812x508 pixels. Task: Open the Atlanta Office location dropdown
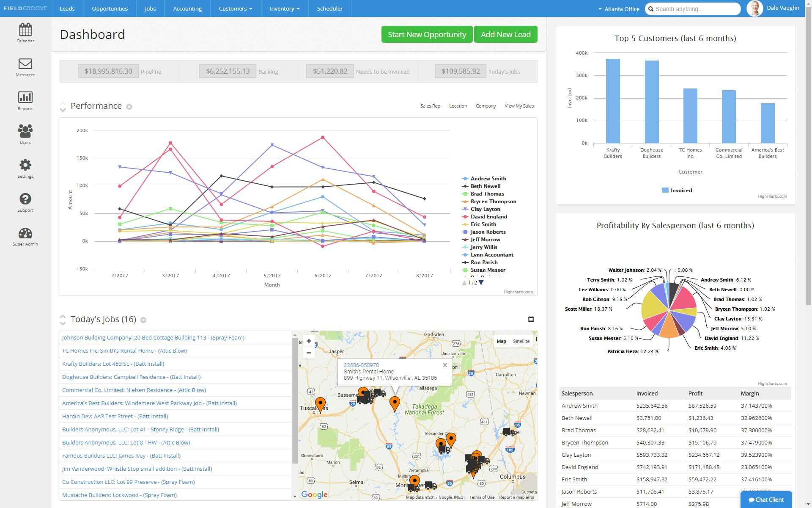click(618, 9)
